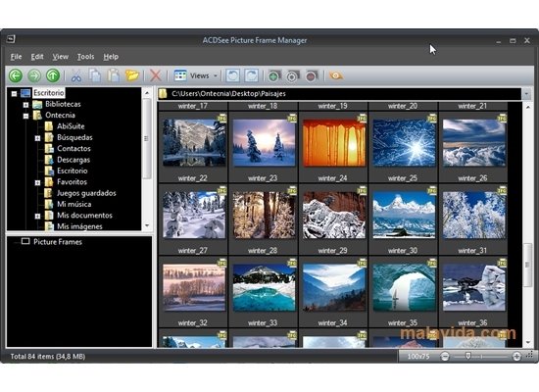Image resolution: width=539 pixels, height=392 pixels.
Task: Open the Edit menu
Action: coord(37,57)
